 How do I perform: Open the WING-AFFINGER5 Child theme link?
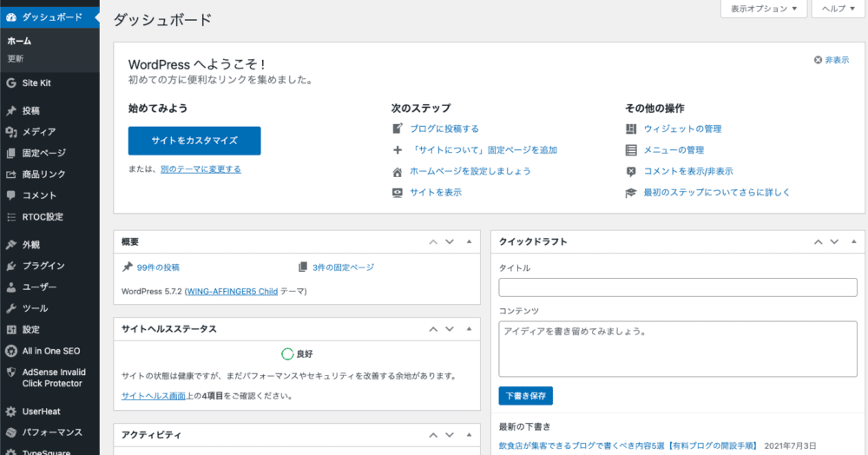coord(232,291)
